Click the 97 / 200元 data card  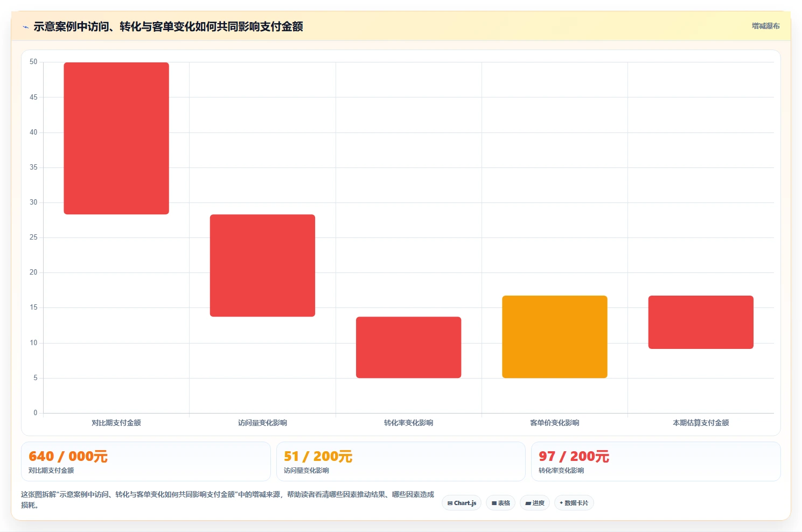coord(655,461)
